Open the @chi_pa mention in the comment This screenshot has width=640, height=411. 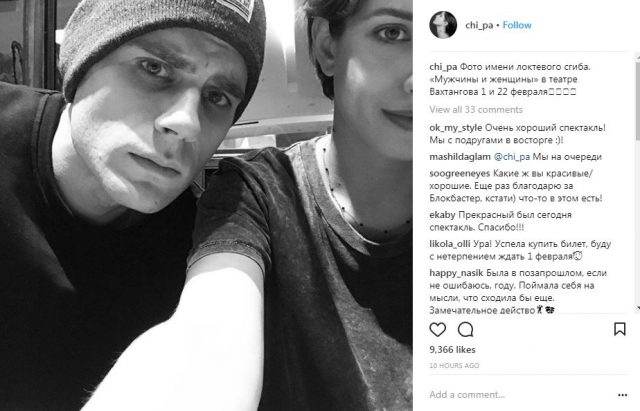click(512, 157)
